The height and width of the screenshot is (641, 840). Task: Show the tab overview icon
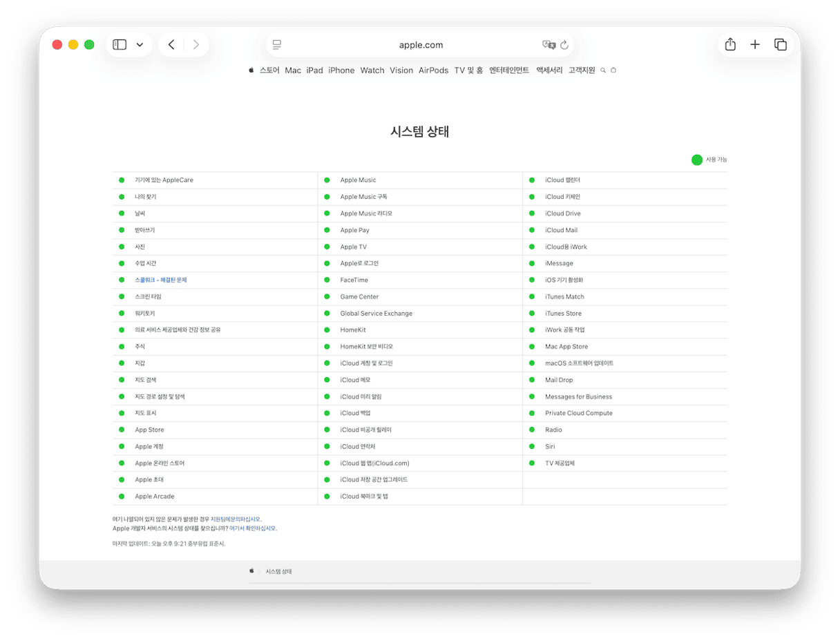tap(781, 45)
